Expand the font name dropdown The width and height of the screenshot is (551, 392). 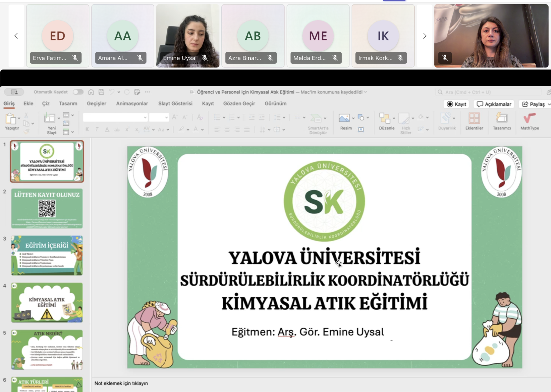pyautogui.click(x=145, y=118)
